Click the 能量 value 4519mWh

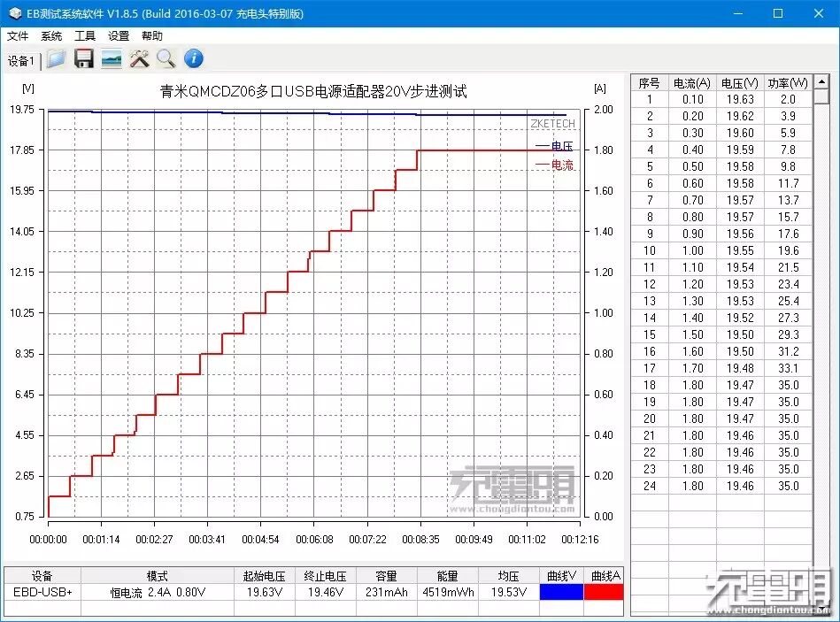[x=448, y=592]
